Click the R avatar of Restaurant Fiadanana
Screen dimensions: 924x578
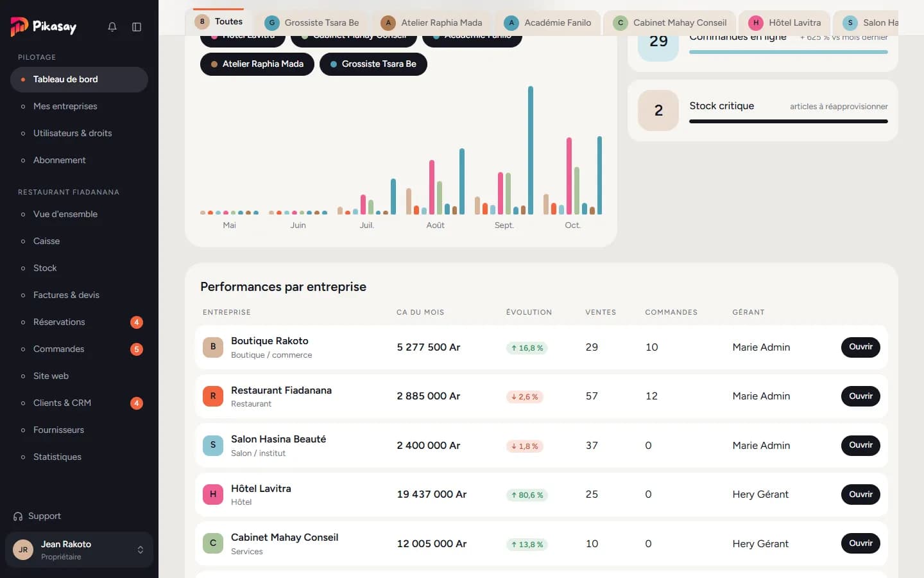coord(213,396)
